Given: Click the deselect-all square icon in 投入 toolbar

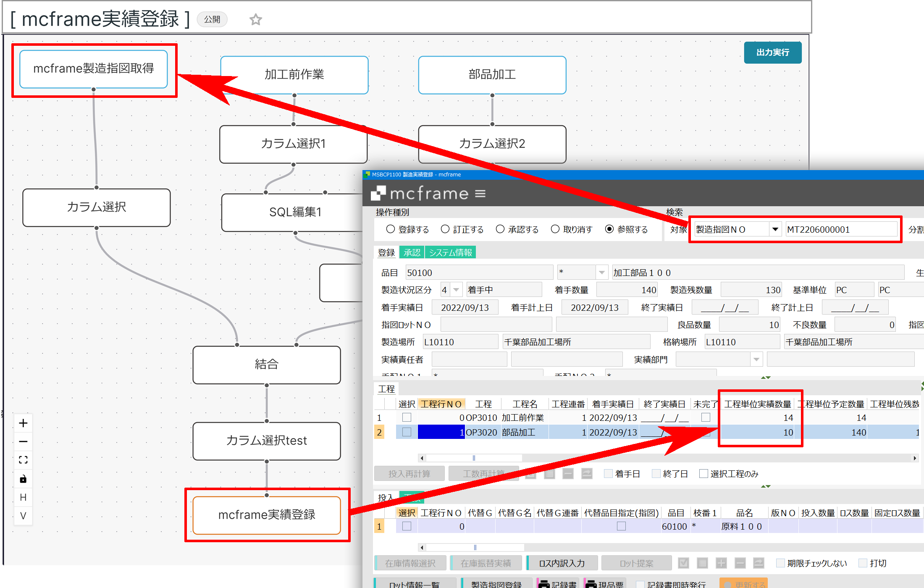Looking at the screenshot, I should point(702,563).
